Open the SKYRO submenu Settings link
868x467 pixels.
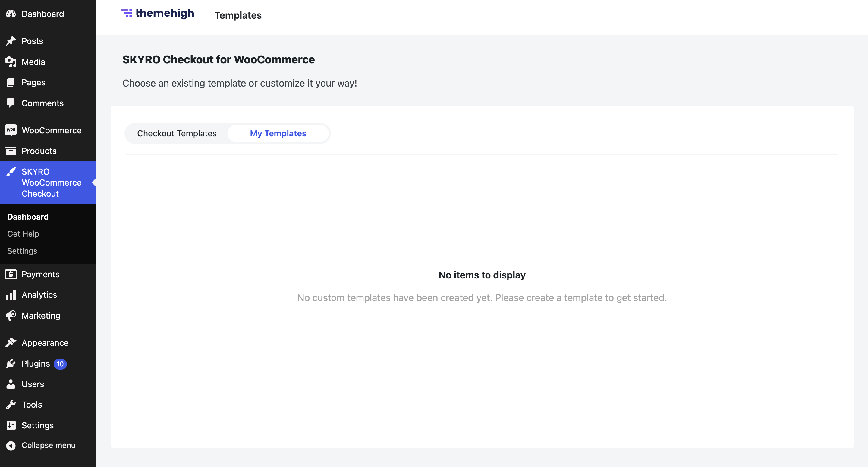pos(22,251)
